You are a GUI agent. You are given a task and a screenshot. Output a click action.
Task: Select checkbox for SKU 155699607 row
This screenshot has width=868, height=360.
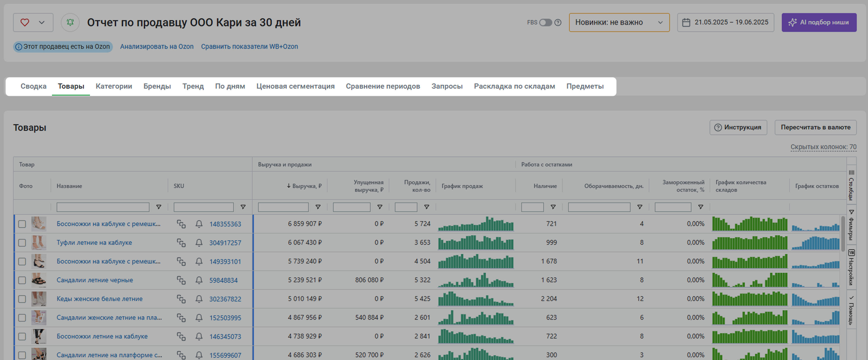(22, 355)
